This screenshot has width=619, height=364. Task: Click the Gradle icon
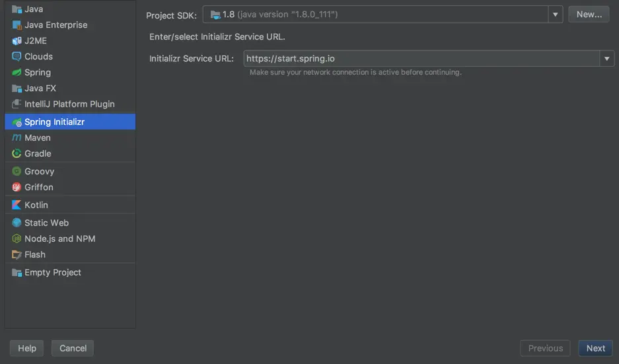(x=17, y=153)
